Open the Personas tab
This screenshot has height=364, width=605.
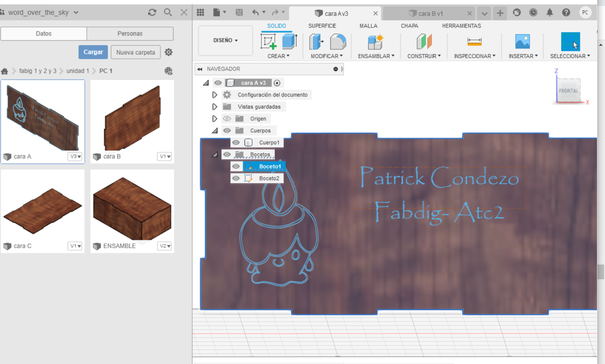pyautogui.click(x=130, y=34)
